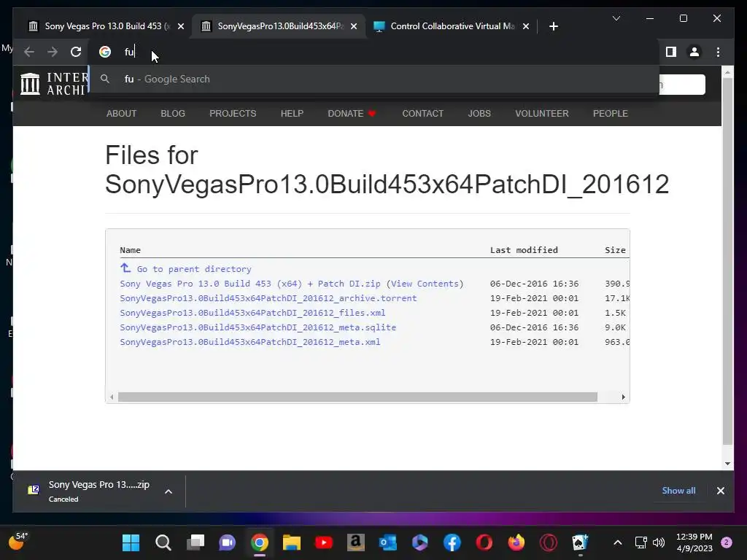Viewport: 747px width, 560px height.
Task: Click the file listing left scroll arrow
Action: pos(112,397)
